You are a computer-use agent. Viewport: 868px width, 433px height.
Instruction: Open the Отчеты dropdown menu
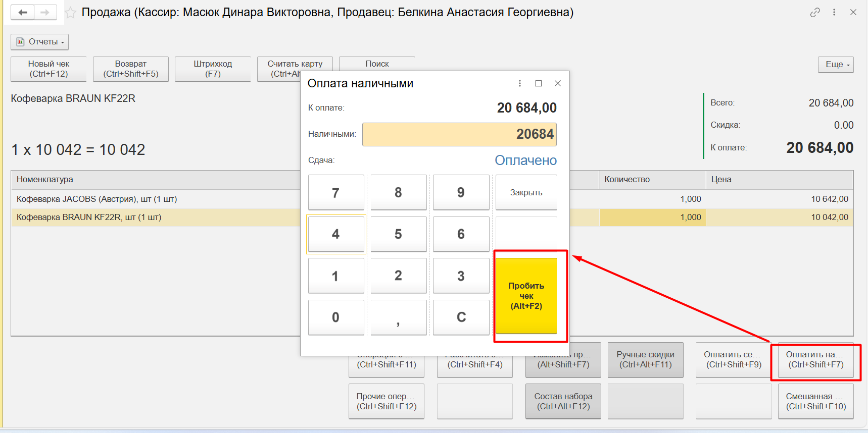tap(40, 42)
